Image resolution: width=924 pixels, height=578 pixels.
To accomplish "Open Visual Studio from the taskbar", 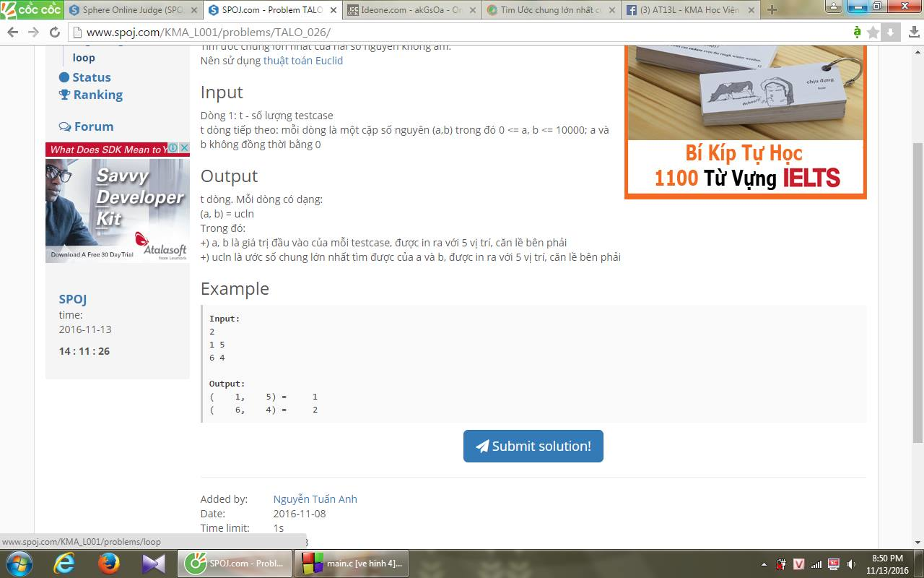I will 153,563.
